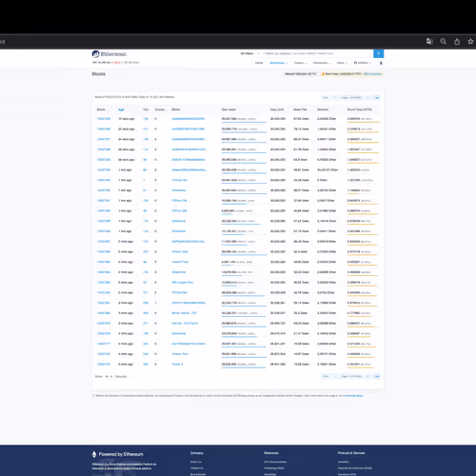Open the first block number in table

click(104, 119)
